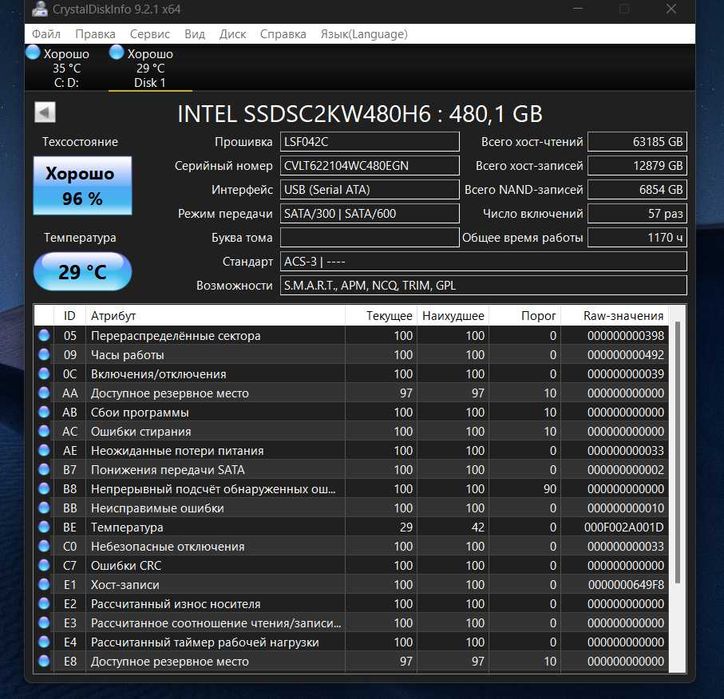
Task: Click the CrystalDiskInfo title bar app icon
Action: coord(40,9)
